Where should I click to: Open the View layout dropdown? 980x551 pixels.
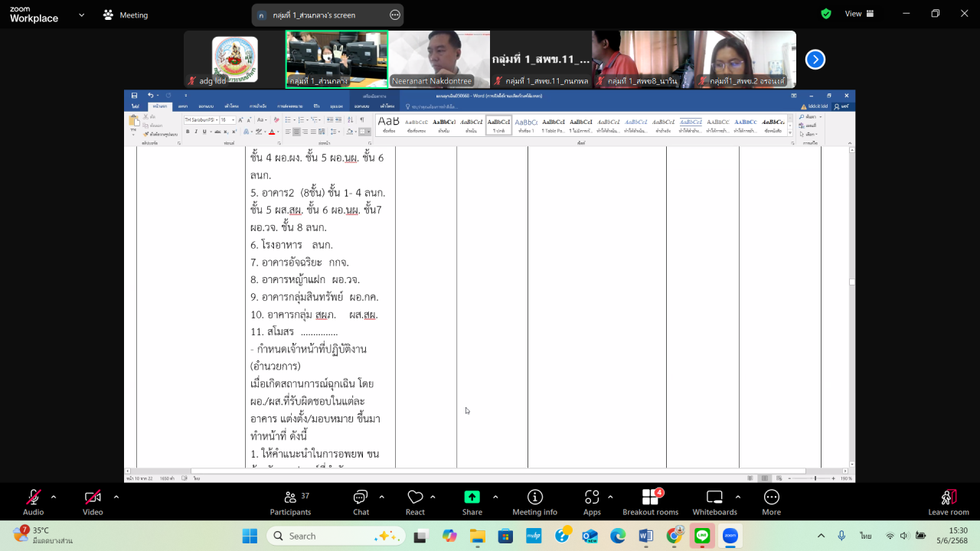click(x=858, y=14)
